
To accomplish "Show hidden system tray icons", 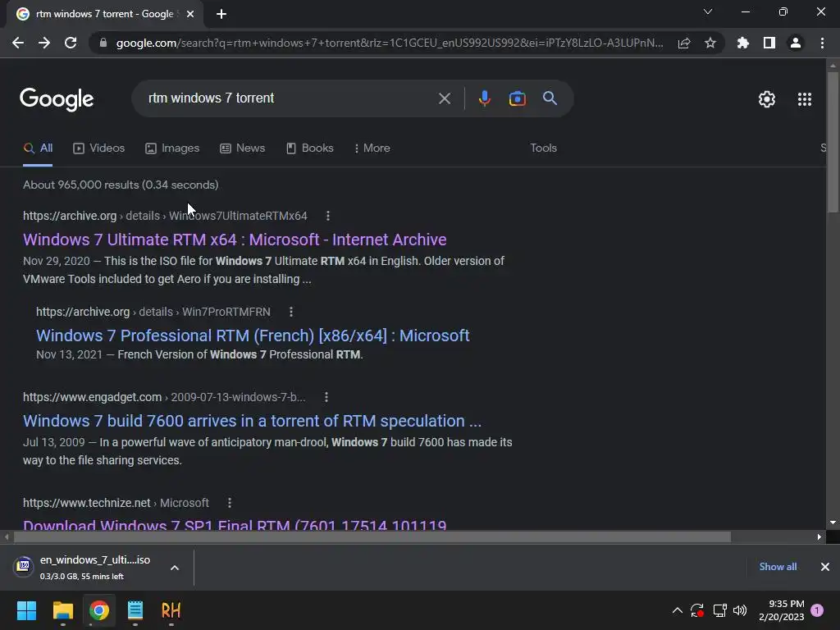I will [677, 610].
